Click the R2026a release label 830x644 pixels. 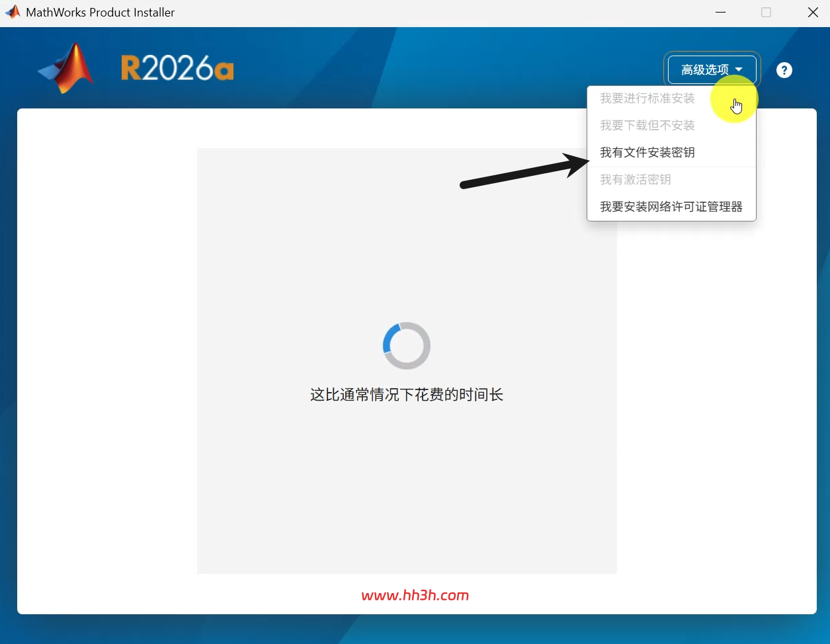coord(177,68)
